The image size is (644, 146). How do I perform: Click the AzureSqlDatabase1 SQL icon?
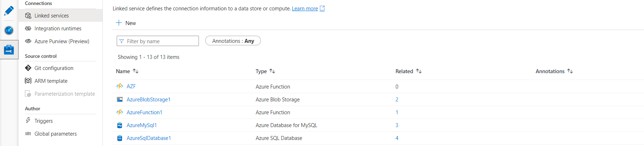(x=120, y=138)
